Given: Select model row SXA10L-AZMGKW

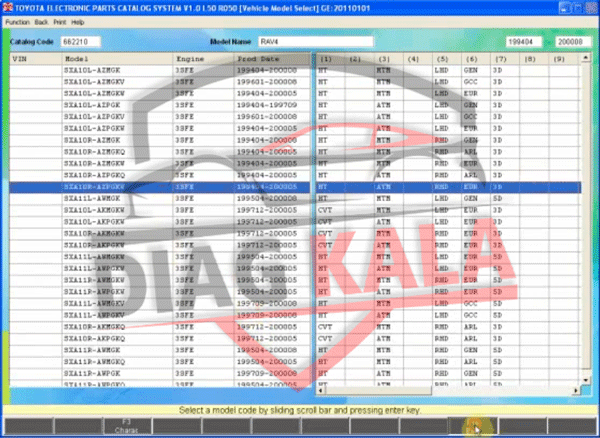Looking at the screenshot, I should [x=295, y=94].
